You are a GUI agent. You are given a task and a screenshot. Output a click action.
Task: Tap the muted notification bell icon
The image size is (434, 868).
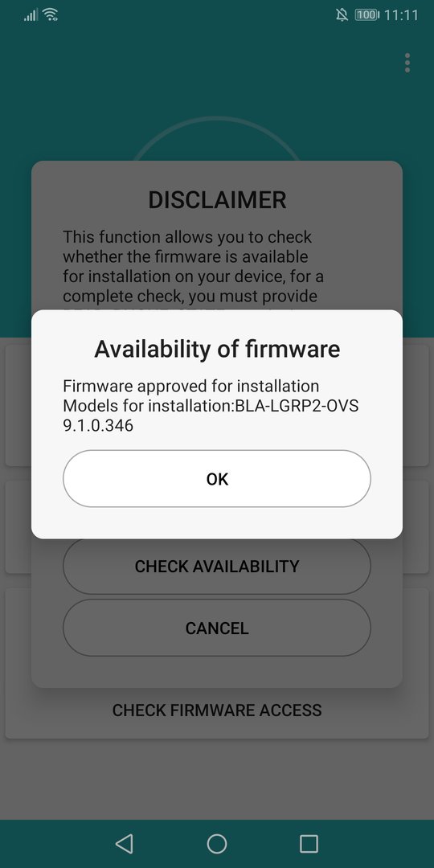tap(342, 15)
